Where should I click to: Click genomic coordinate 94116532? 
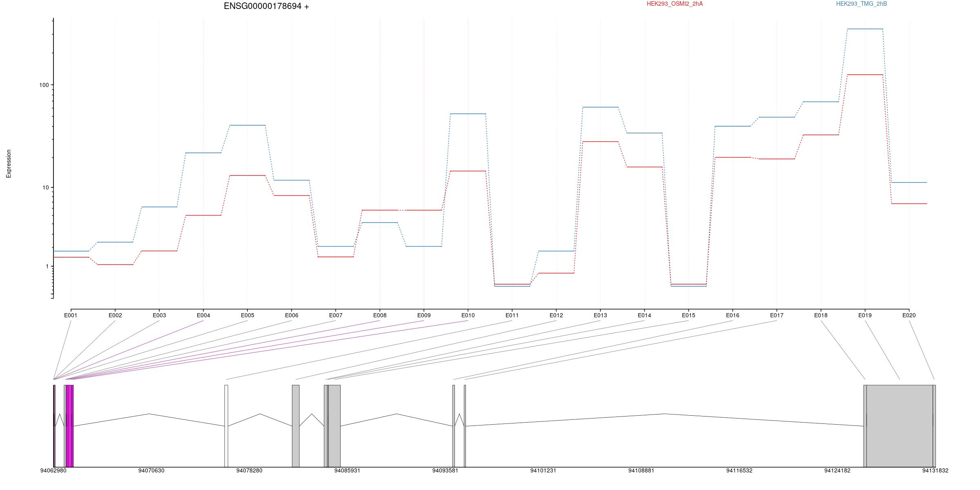(x=739, y=470)
